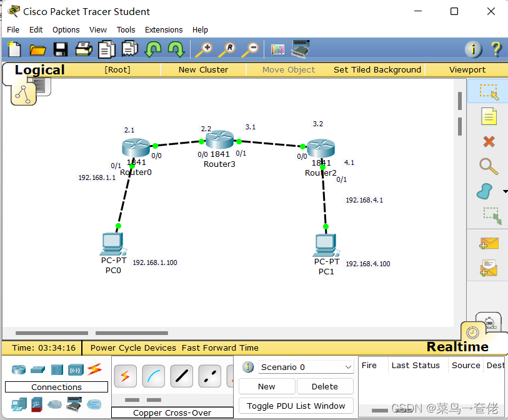Click the New scenario button

tap(267, 386)
